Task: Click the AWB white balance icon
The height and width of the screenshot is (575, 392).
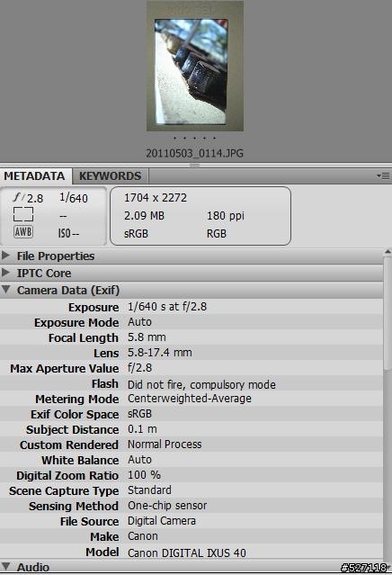Action: pyautogui.click(x=23, y=232)
